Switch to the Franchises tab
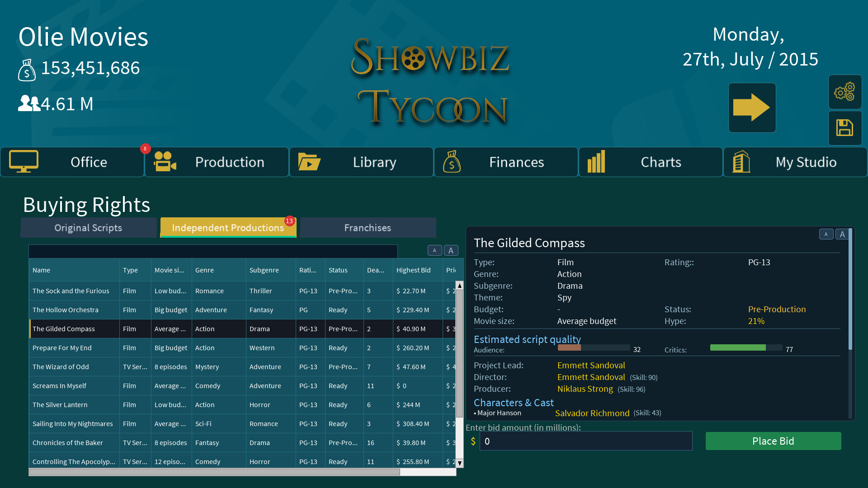 click(x=368, y=228)
